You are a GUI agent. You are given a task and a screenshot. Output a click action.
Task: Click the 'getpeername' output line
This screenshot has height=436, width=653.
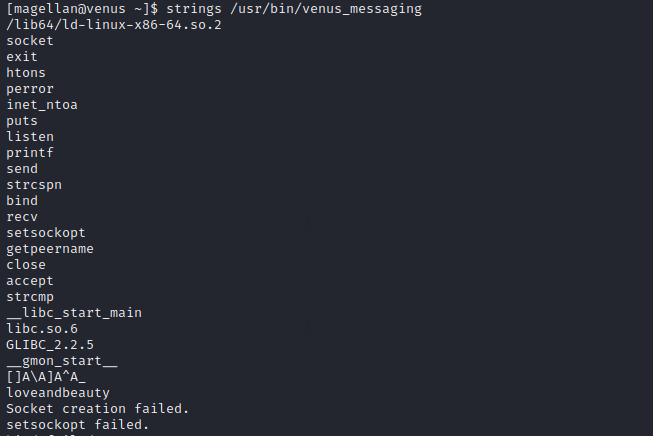(x=50, y=249)
